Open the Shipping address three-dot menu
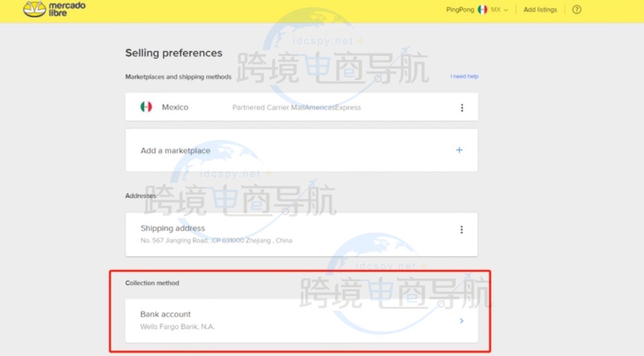The image size is (644, 356). pyautogui.click(x=462, y=229)
